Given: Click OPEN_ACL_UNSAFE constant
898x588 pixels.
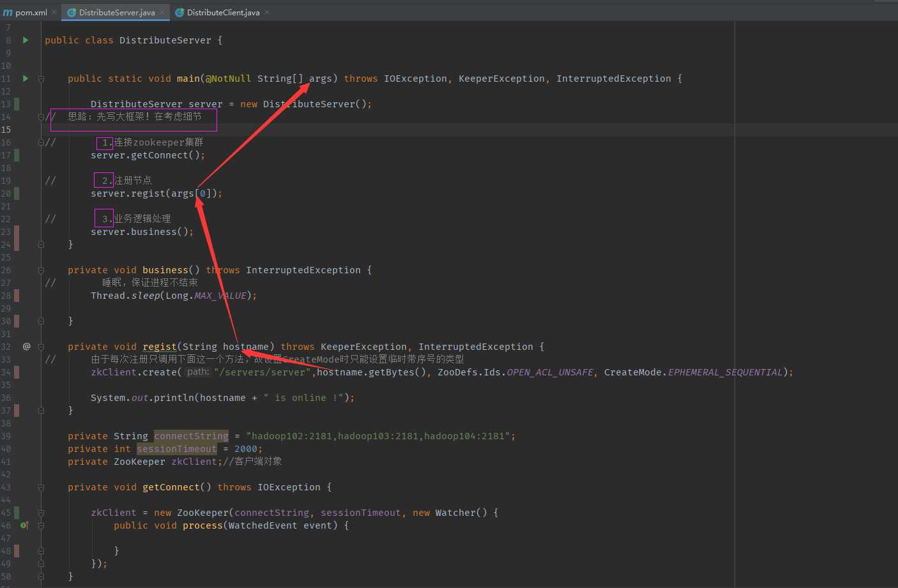Looking at the screenshot, I should point(550,372).
